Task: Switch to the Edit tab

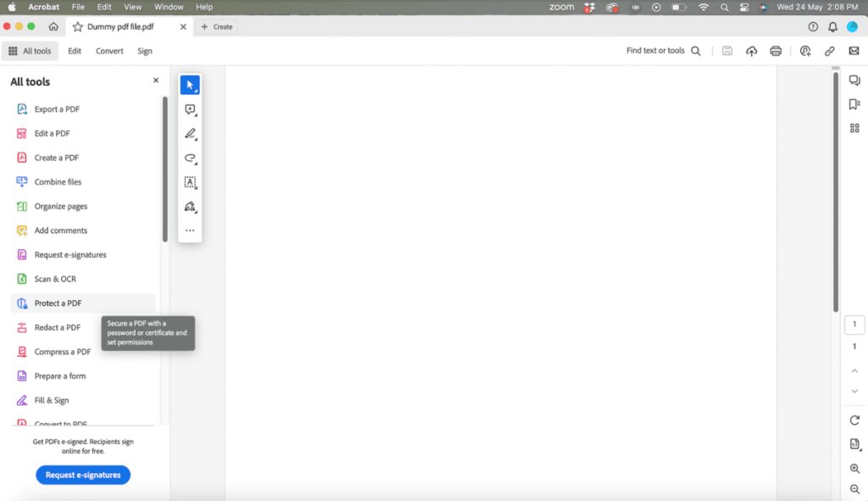Action: tap(74, 50)
